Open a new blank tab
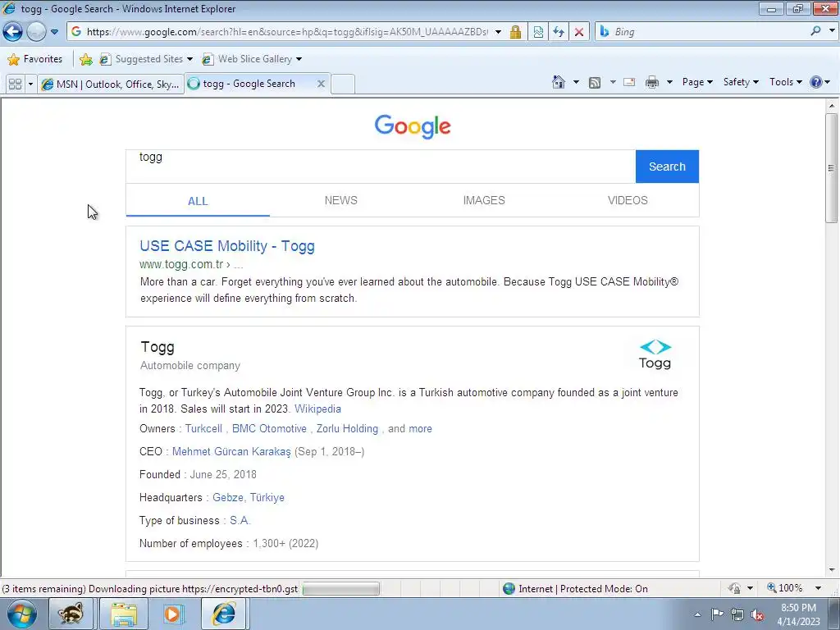 343,84
